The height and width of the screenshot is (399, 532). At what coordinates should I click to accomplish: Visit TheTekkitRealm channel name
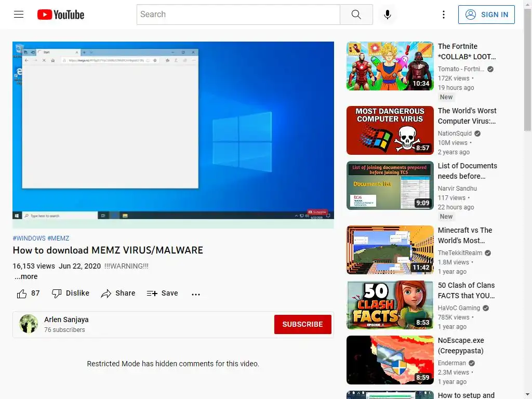(460, 253)
